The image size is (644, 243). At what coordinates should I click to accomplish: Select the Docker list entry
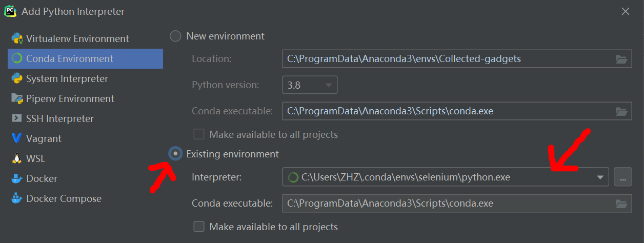coord(42,178)
